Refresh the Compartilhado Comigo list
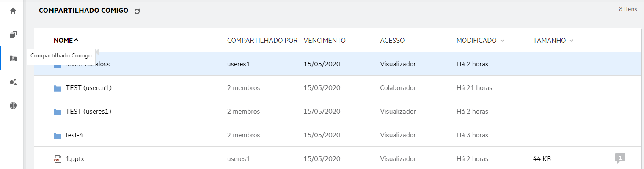The height and width of the screenshot is (169, 644). click(137, 11)
